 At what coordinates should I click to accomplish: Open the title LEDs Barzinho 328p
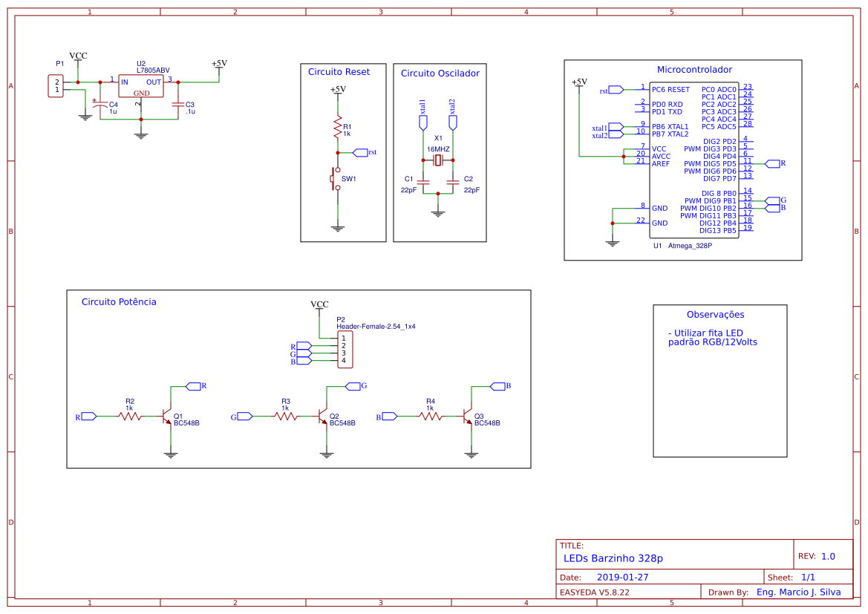pos(613,558)
